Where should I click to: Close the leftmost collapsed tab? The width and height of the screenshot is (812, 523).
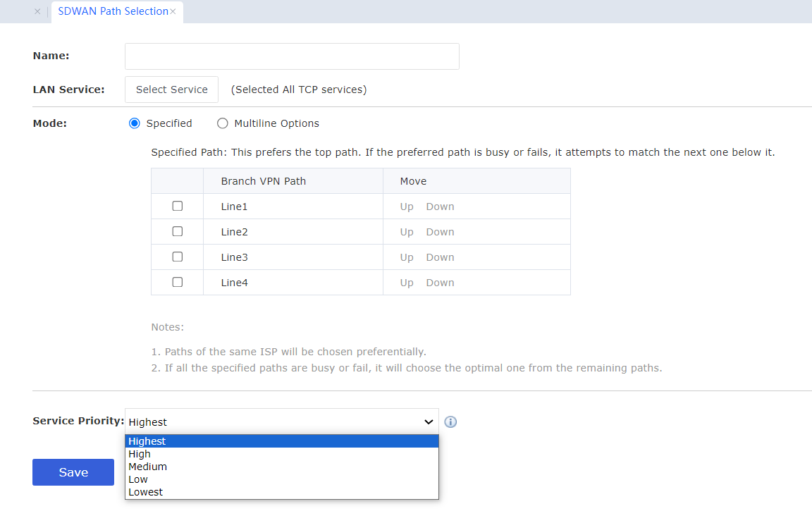(x=37, y=12)
